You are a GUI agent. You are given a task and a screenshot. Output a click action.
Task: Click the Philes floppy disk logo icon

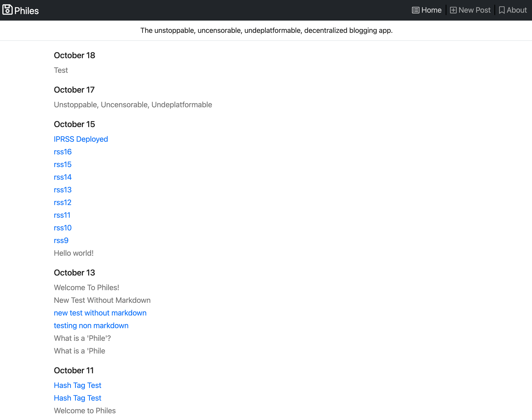(7, 10)
